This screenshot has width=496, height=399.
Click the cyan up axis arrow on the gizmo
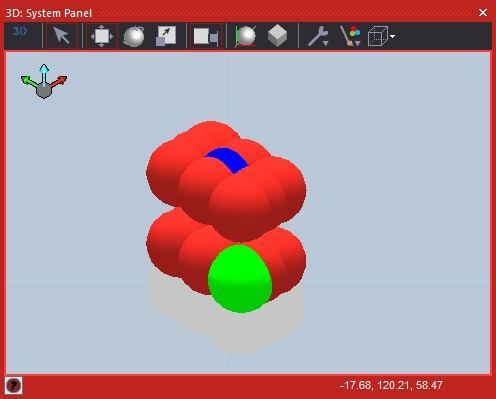click(44, 75)
